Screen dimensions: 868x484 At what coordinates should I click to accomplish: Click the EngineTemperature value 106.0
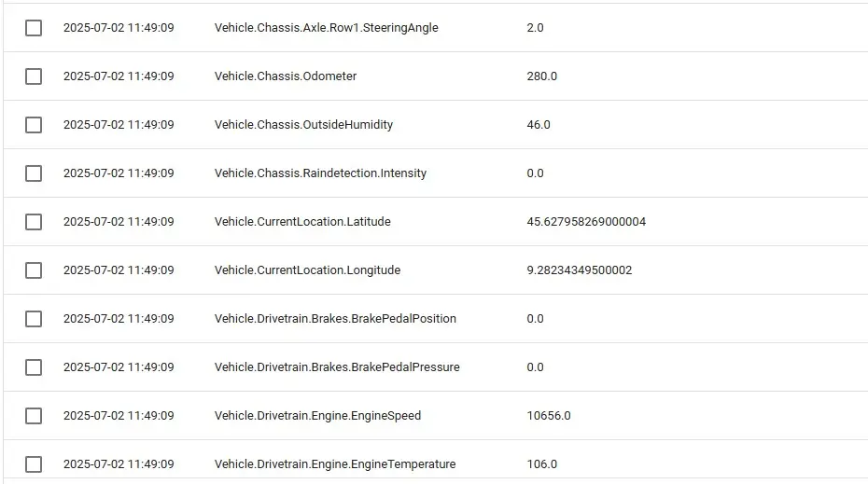542,464
